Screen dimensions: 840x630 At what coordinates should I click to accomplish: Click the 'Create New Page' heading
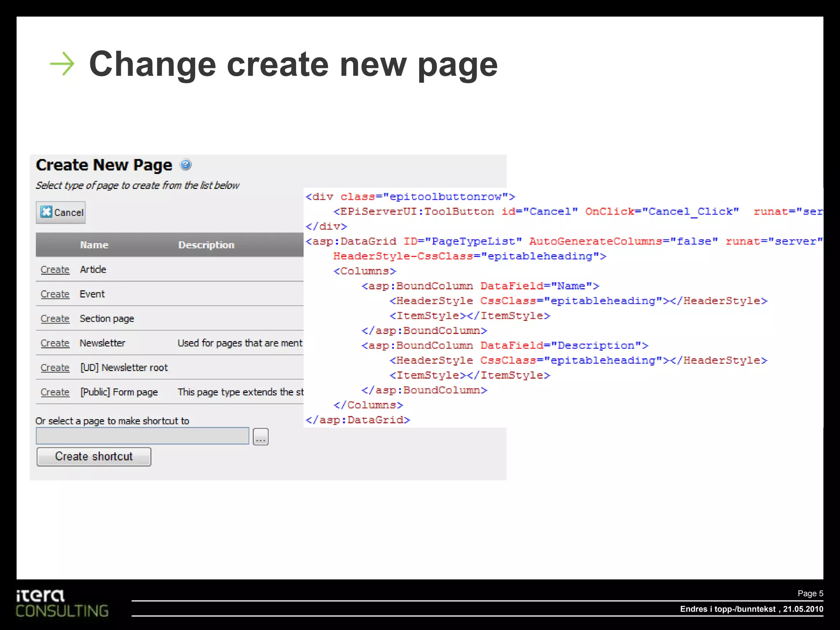(104, 165)
